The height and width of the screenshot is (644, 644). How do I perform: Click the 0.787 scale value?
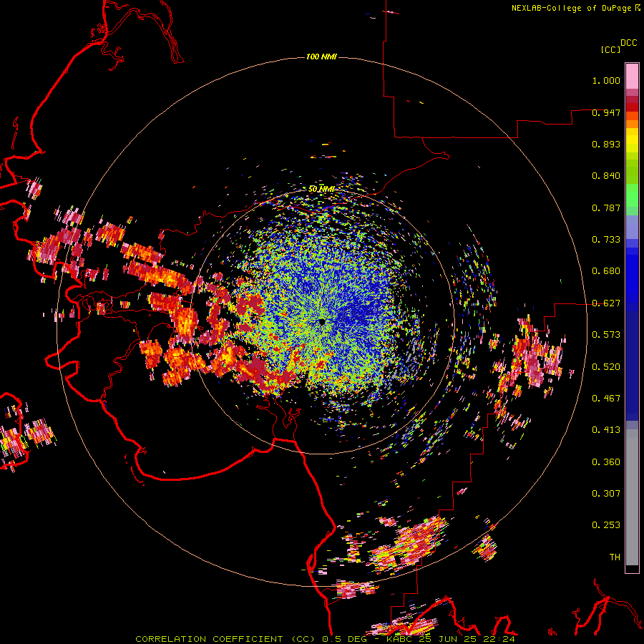606,208
